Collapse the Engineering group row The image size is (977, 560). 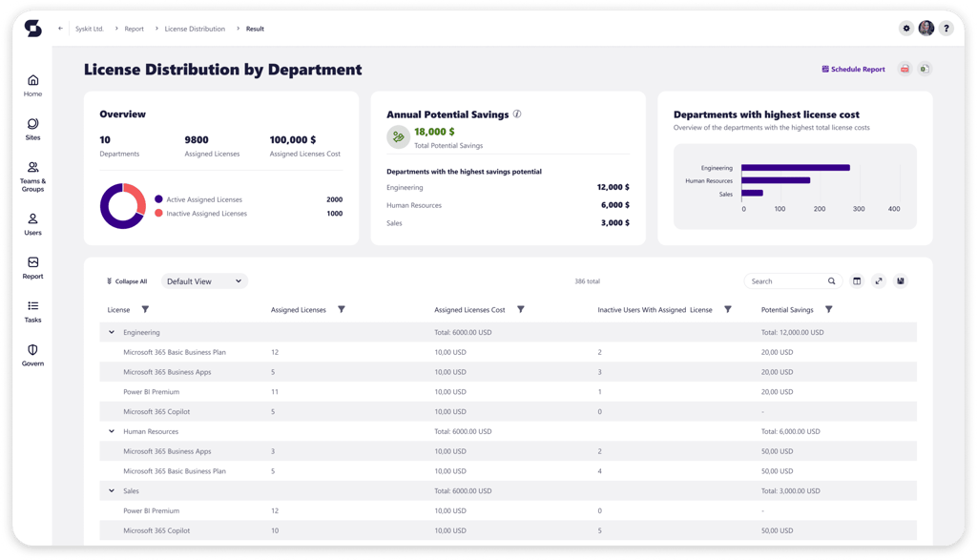(112, 332)
